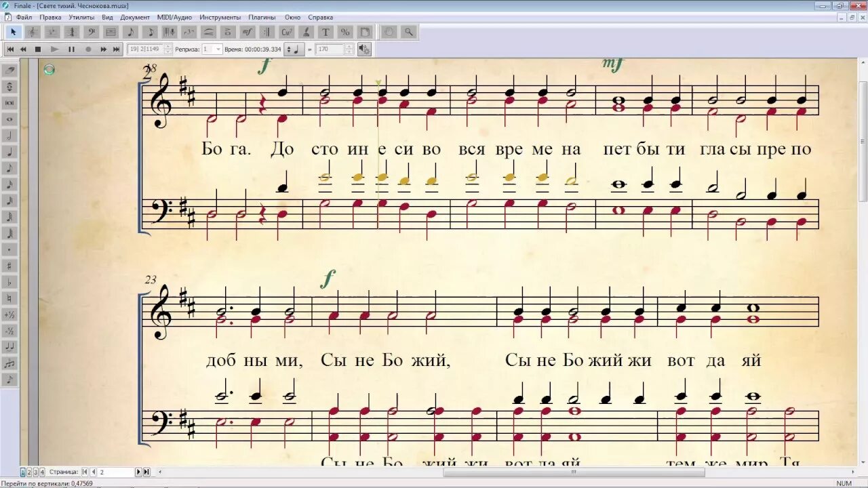Pick the whole note duration
The height and width of the screenshot is (488, 868).
coord(11,119)
